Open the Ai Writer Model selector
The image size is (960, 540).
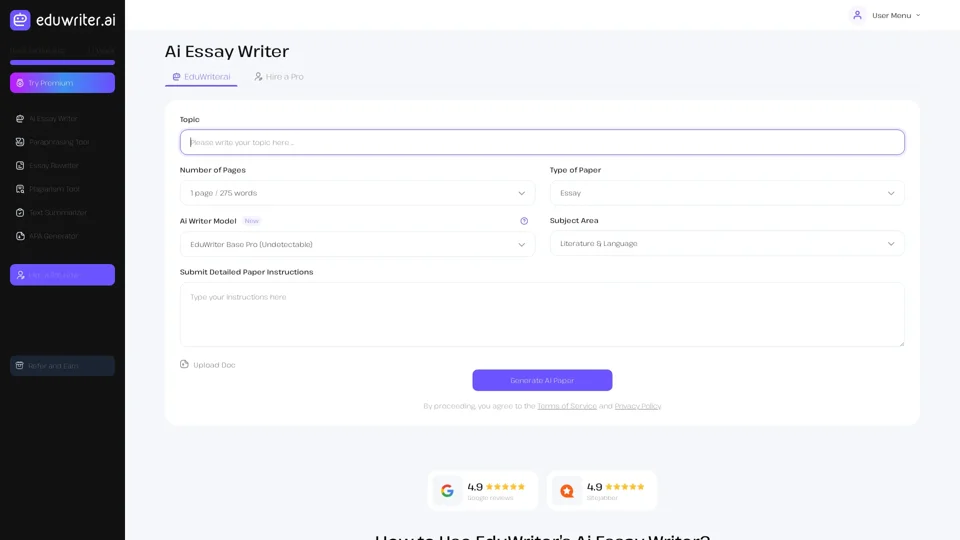pos(358,244)
